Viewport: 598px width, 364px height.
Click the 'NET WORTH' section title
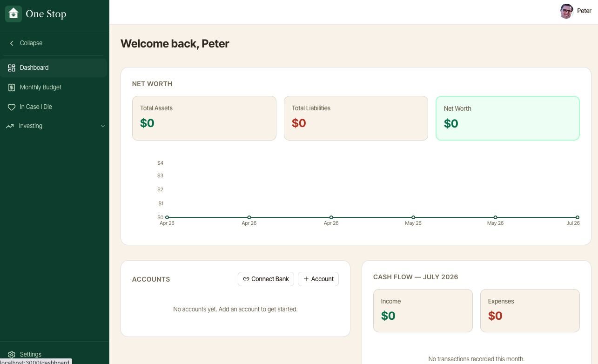(x=152, y=84)
